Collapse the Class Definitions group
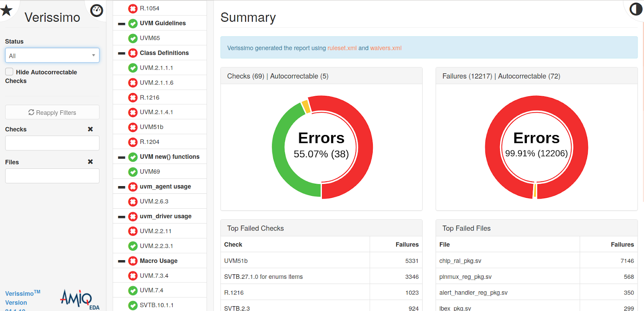Viewport: 644px width, 311px height. click(x=121, y=53)
